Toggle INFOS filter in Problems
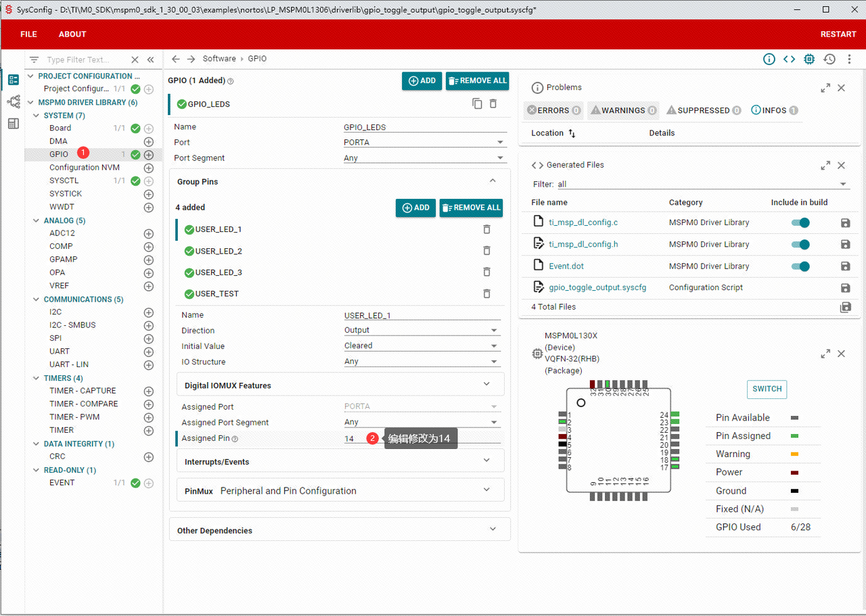Image resolution: width=866 pixels, height=616 pixels. [775, 110]
